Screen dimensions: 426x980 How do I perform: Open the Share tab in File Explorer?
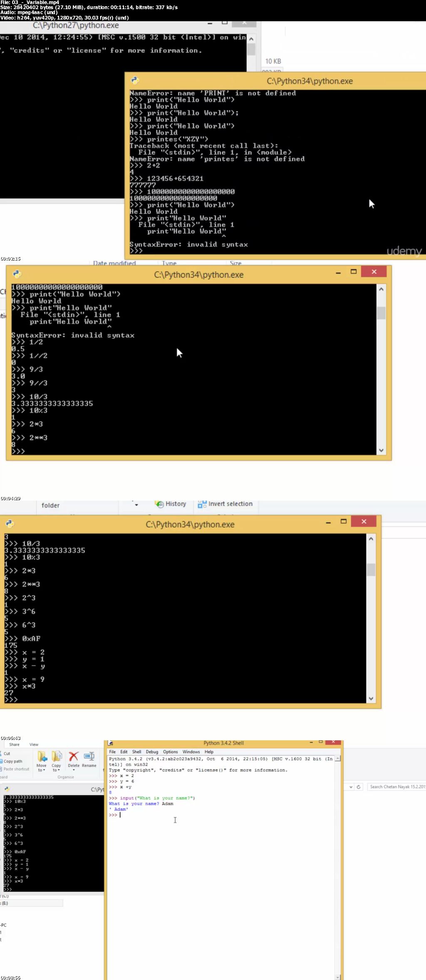[14, 744]
